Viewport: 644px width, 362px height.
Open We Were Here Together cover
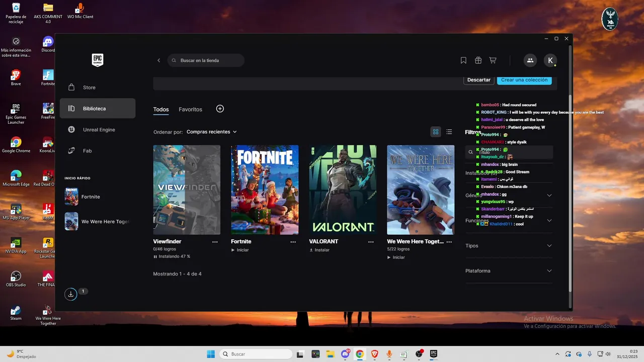[x=421, y=190]
